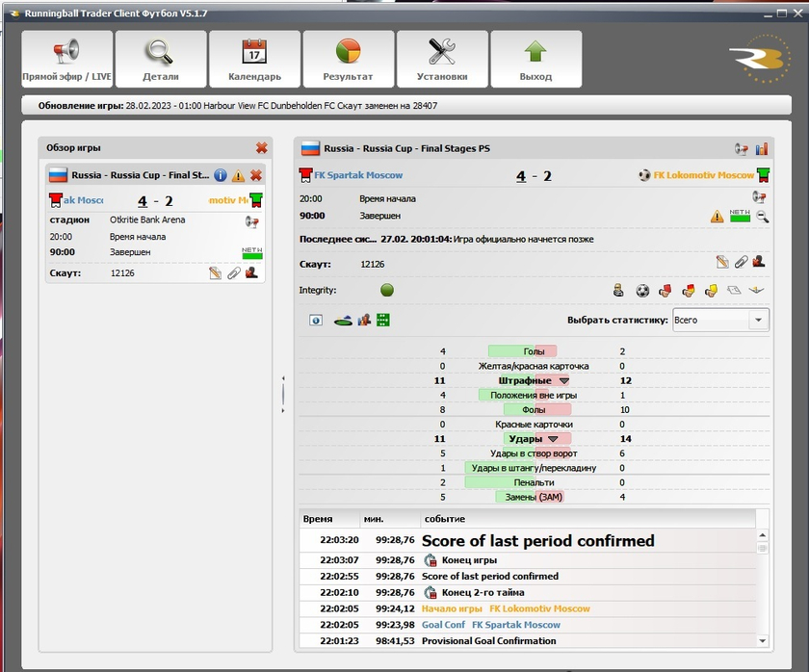The image size is (809, 672).
Task: Expand the Штрафные statistics group
Action: pos(564,380)
